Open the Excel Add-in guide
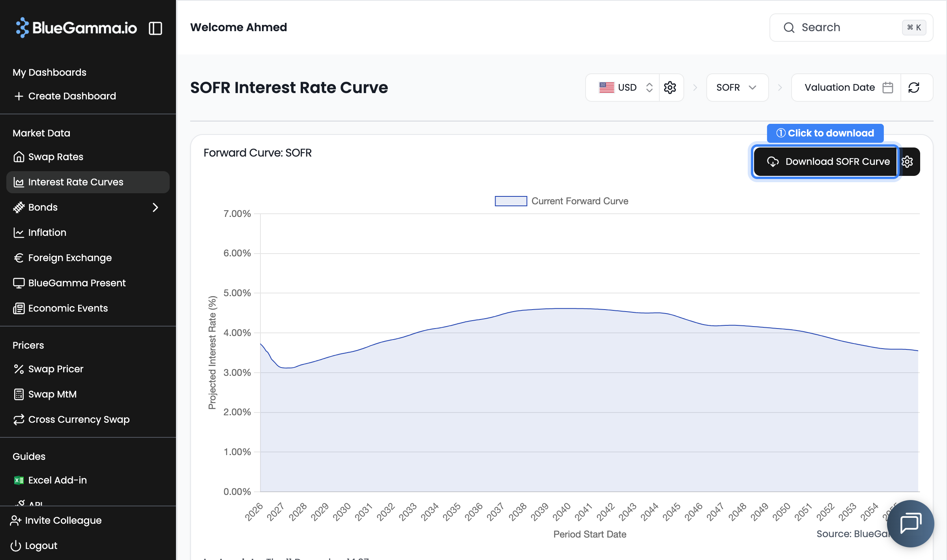The height and width of the screenshot is (560, 947). pos(57,480)
